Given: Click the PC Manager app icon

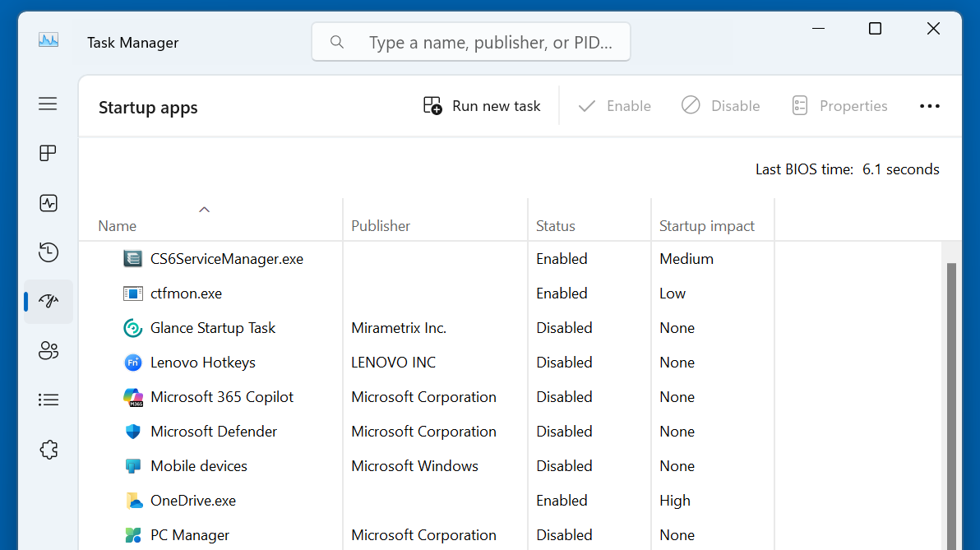Looking at the screenshot, I should pyautogui.click(x=133, y=534).
